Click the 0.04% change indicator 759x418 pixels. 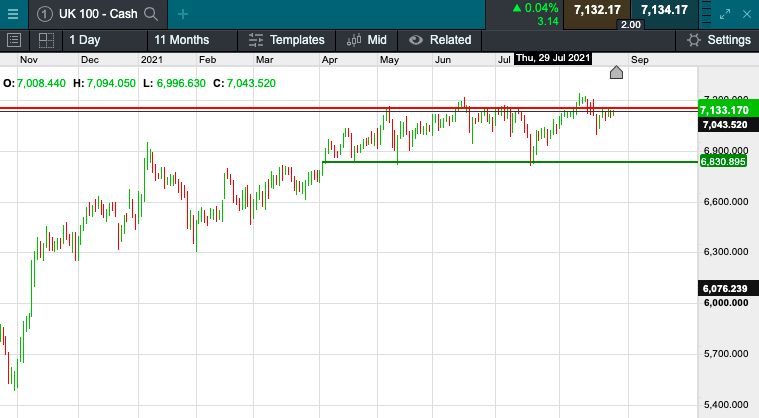535,8
